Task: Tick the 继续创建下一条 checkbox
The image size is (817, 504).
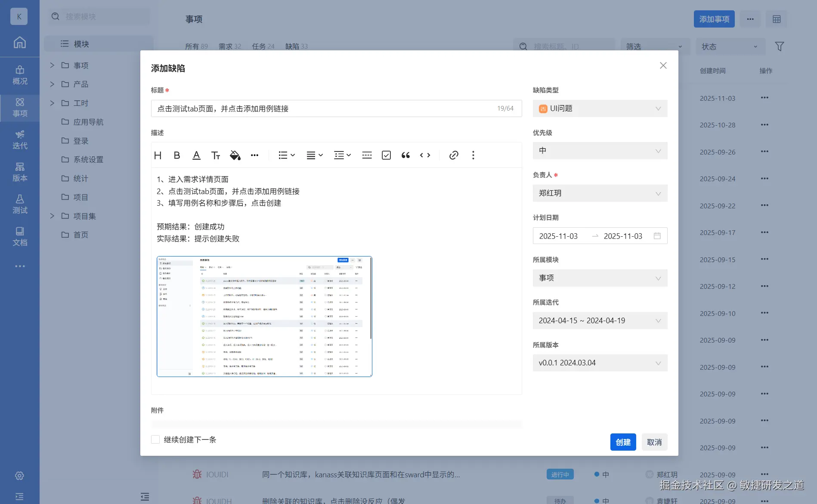Action: pyautogui.click(x=155, y=439)
